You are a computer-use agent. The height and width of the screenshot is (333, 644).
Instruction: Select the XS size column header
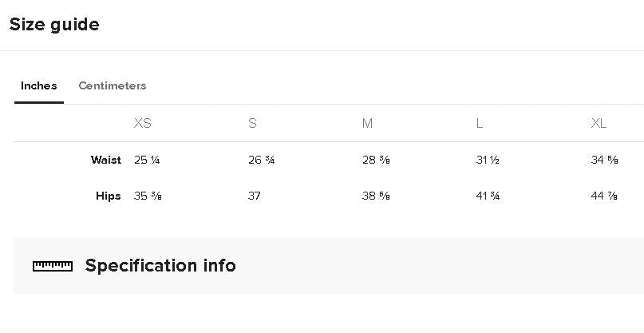143,123
